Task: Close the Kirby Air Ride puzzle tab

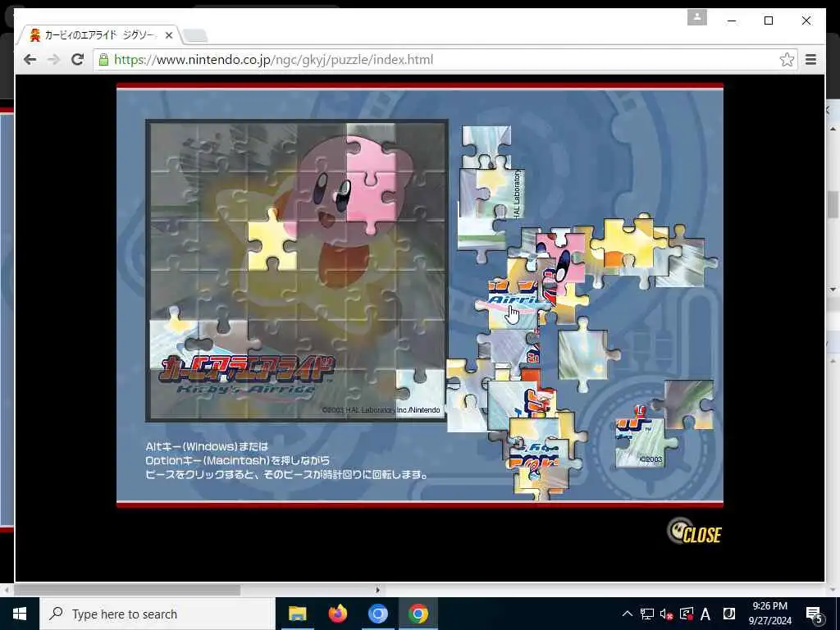Action: (x=169, y=35)
